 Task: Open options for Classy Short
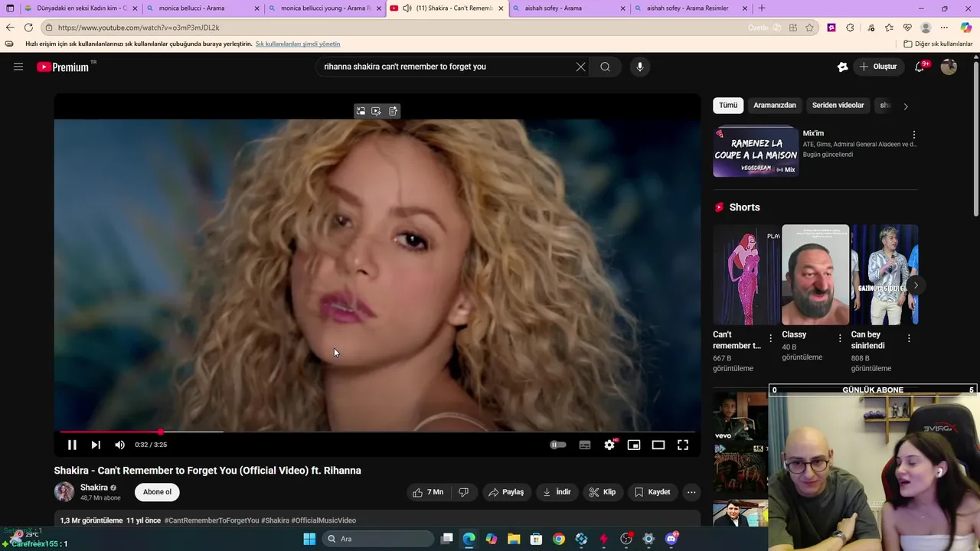[840, 338]
